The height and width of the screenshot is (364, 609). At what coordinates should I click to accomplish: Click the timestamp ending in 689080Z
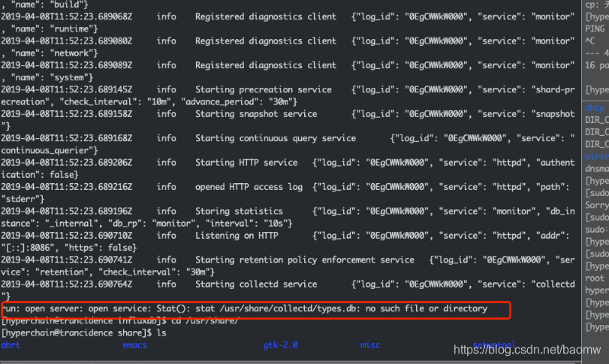[66, 41]
